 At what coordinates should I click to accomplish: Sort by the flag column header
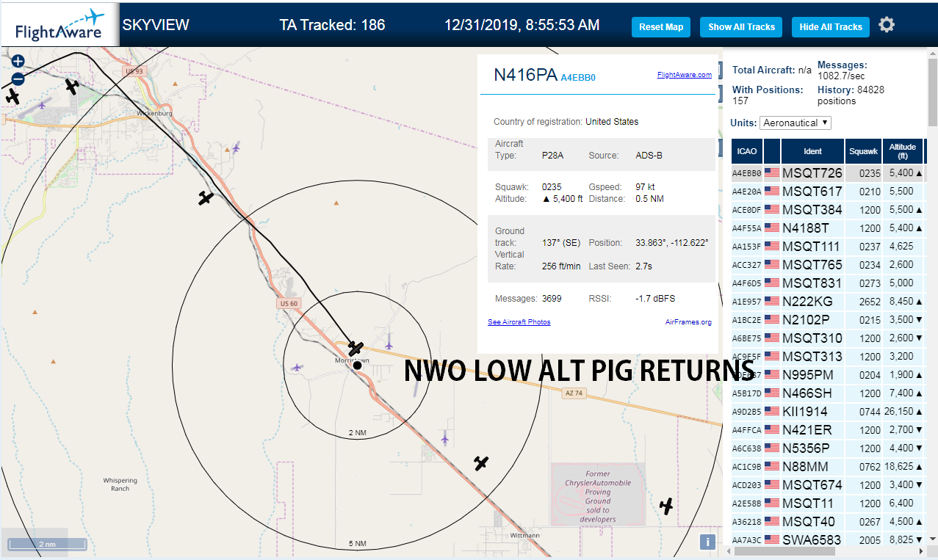tap(772, 151)
